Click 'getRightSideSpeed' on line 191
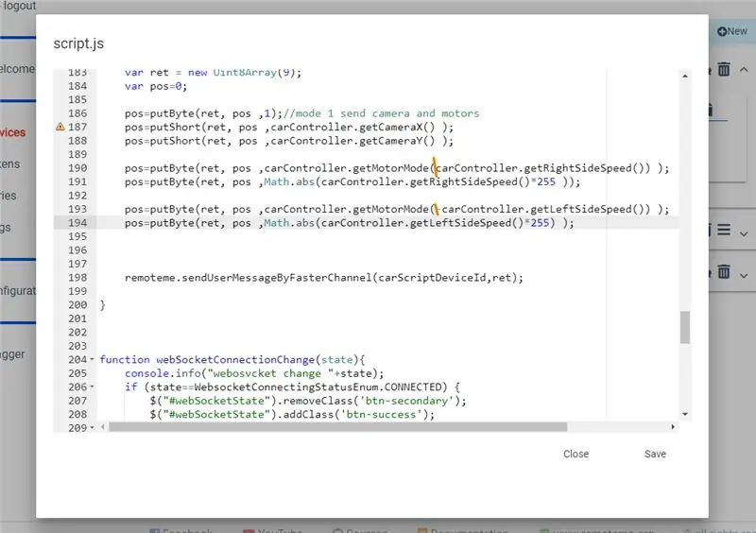This screenshot has width=756, height=533. click(464, 181)
